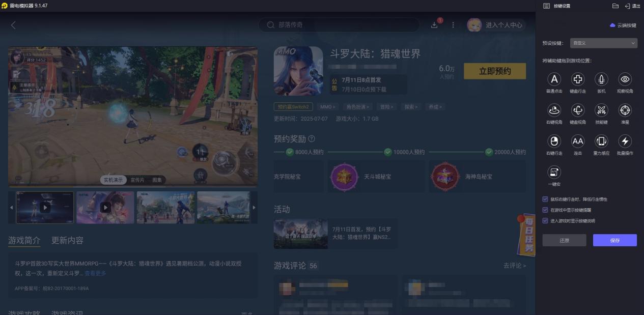Select the 右键视角 right-click view icon
Viewport: 644px width, 315px height.
(x=554, y=110)
